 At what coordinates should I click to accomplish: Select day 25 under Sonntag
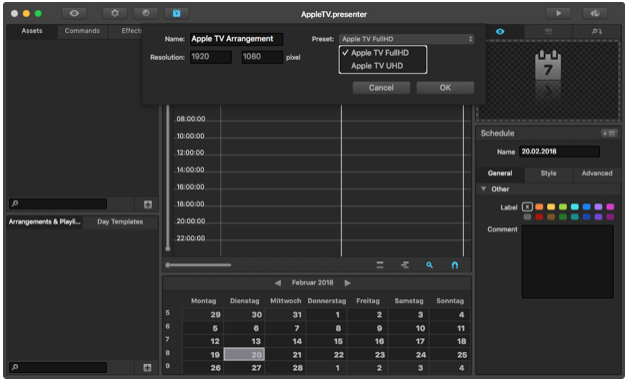click(450, 354)
